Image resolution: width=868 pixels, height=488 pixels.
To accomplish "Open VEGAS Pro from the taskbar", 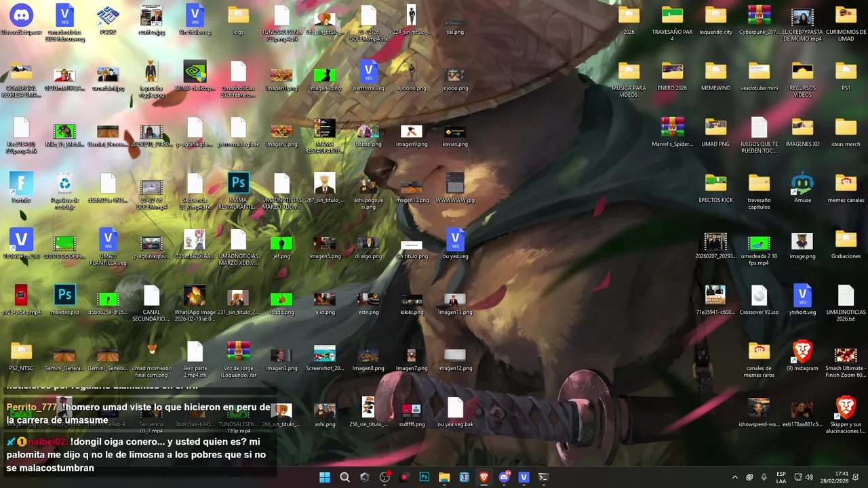I will [x=524, y=477].
